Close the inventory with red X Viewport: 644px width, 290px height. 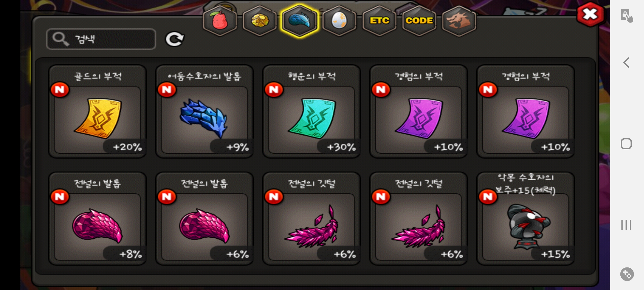pyautogui.click(x=590, y=14)
